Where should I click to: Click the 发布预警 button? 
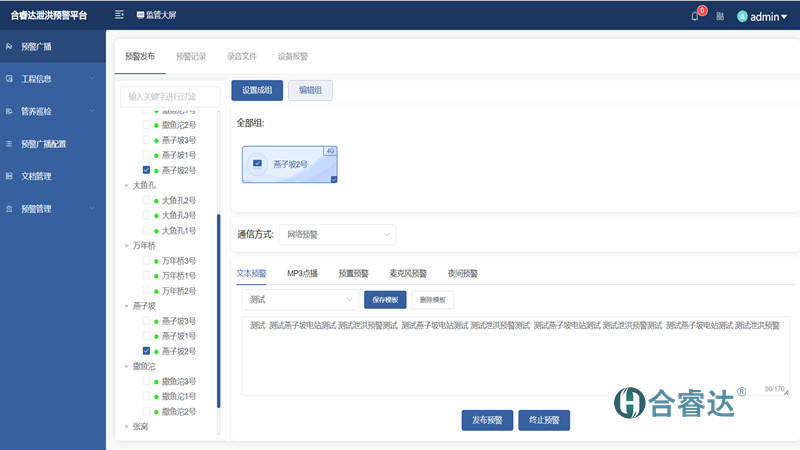pyautogui.click(x=487, y=420)
